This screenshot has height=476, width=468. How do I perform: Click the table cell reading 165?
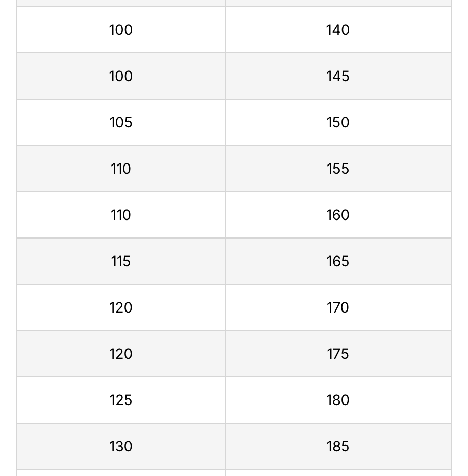coord(338,261)
